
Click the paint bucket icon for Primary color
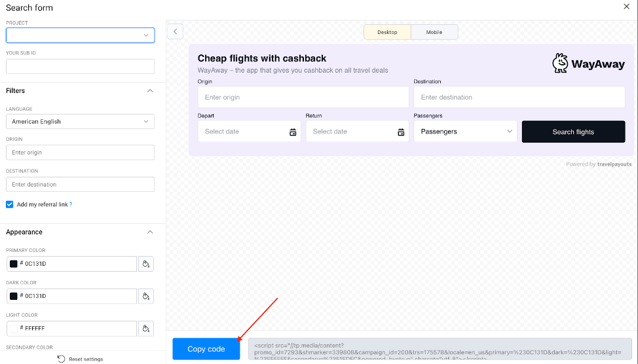[146, 264]
